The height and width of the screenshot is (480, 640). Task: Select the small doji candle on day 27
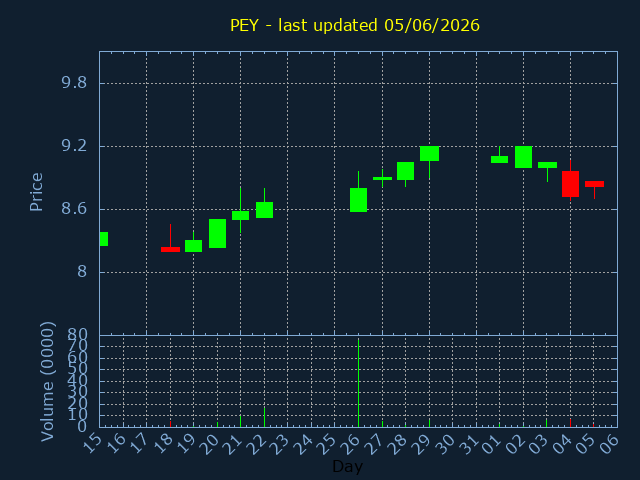[382, 178]
